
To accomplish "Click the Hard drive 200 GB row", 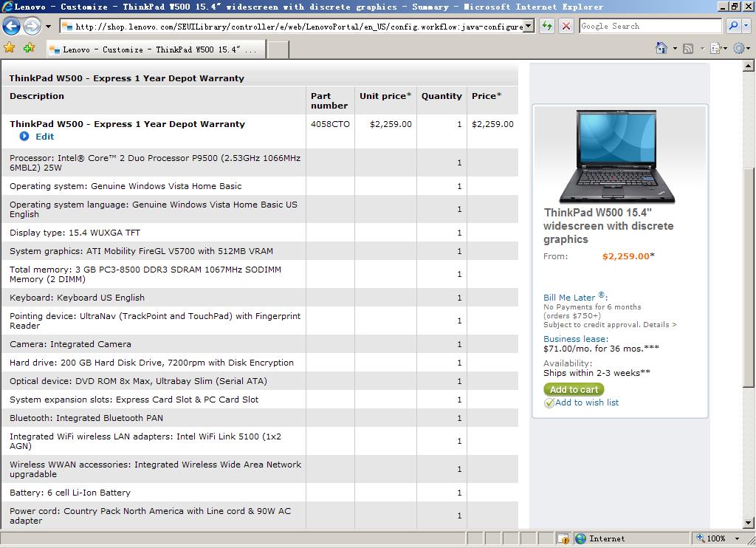I will coord(259,363).
